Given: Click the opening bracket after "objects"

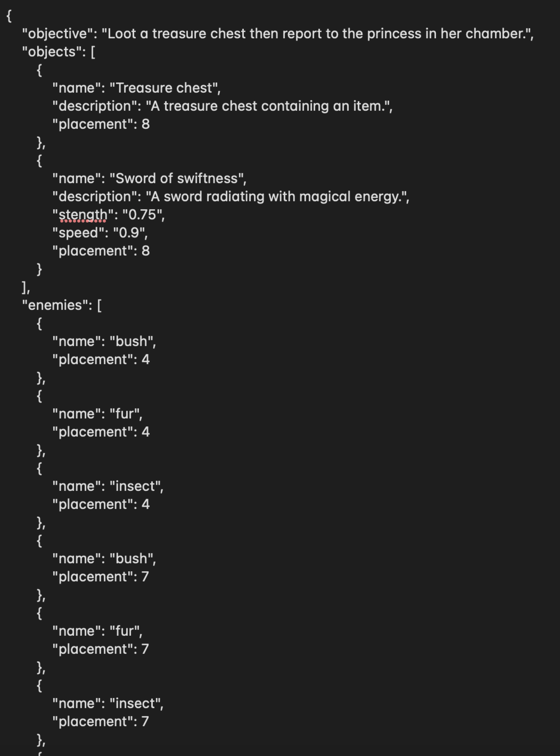Looking at the screenshot, I should [93, 52].
